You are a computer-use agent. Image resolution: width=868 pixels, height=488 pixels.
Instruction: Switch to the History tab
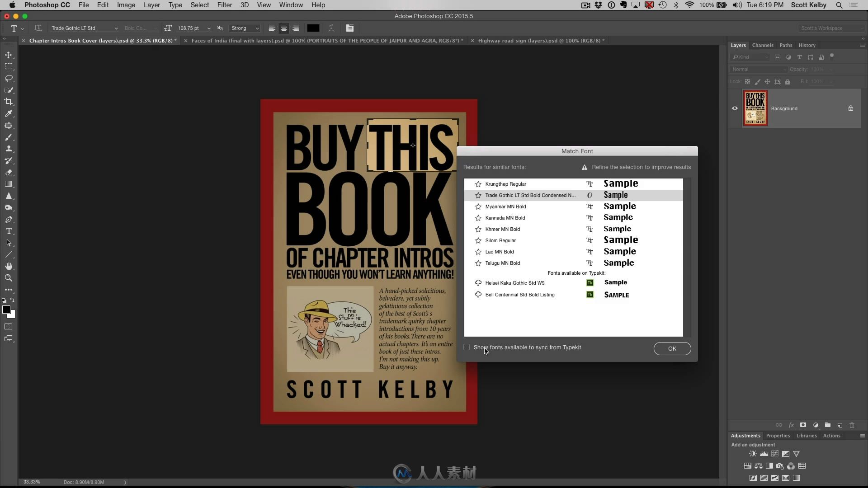807,45
